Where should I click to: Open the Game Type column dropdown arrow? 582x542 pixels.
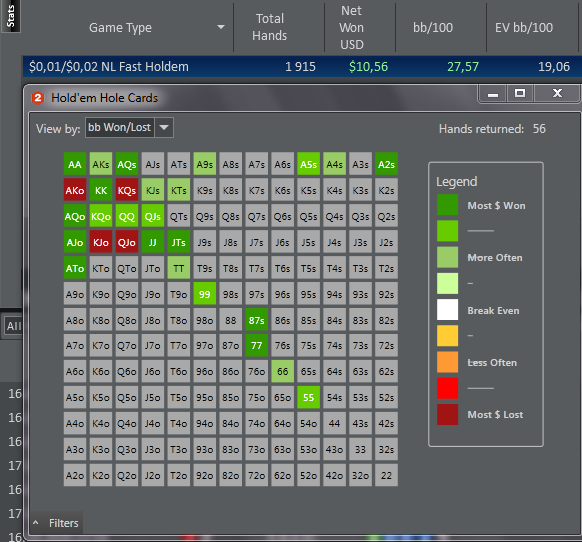pyautogui.click(x=221, y=27)
